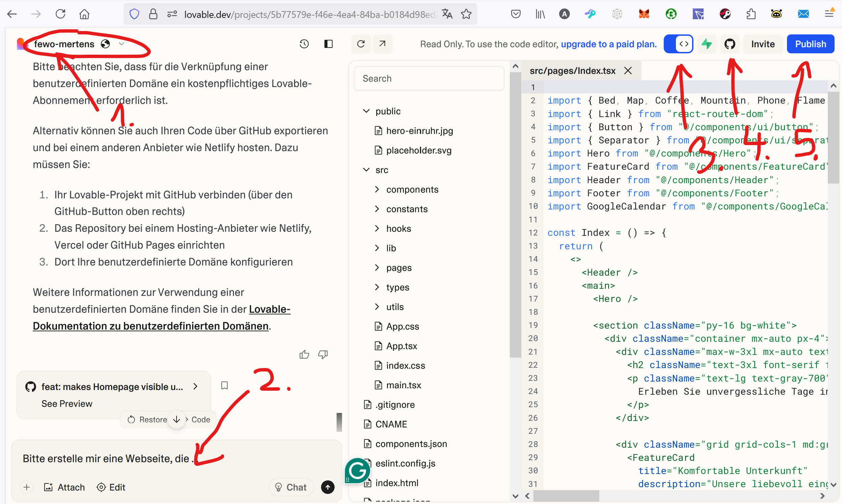Go back with browser back arrow
The width and height of the screenshot is (842, 504).
click(x=12, y=14)
